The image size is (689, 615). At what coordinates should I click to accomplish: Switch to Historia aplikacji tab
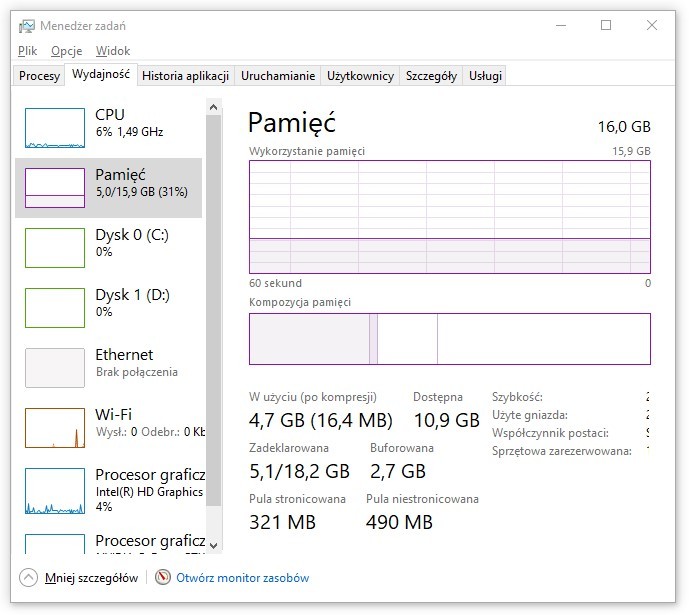pyautogui.click(x=185, y=76)
